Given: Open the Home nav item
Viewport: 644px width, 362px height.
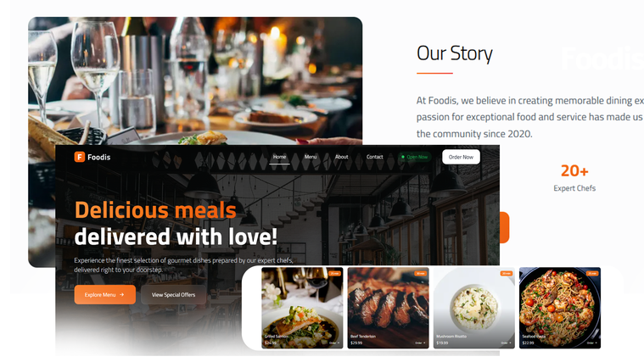Looking at the screenshot, I should coord(279,157).
